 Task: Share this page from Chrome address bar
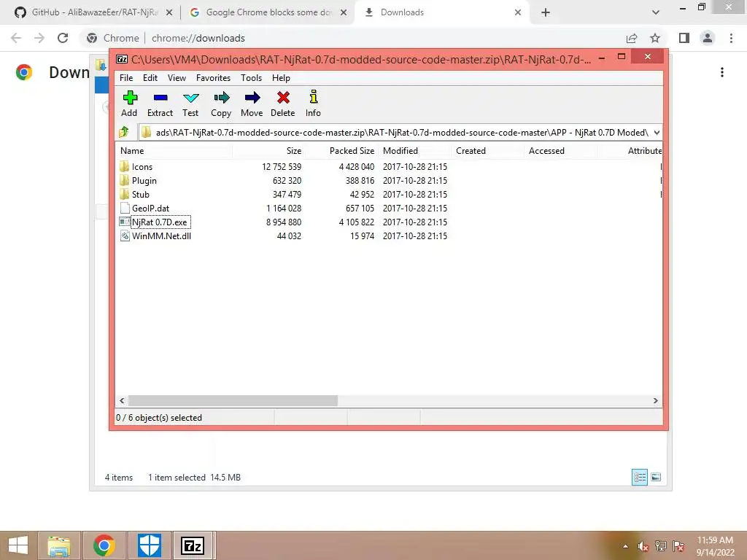click(x=632, y=38)
